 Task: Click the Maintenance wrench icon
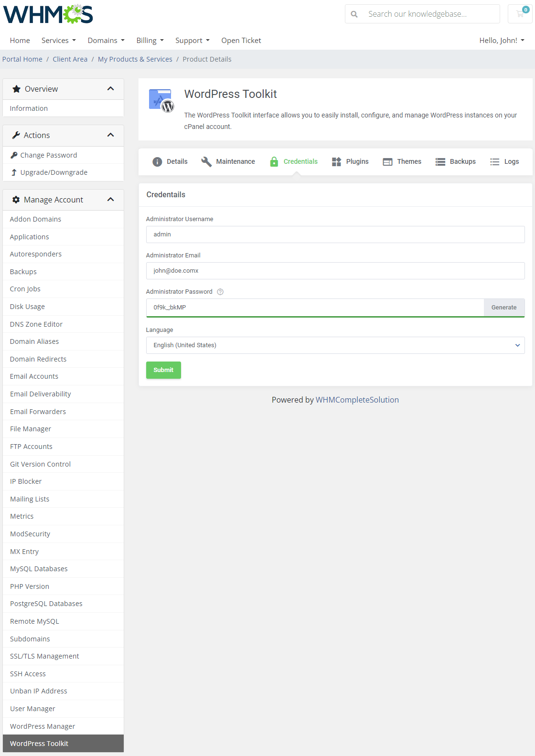206,162
